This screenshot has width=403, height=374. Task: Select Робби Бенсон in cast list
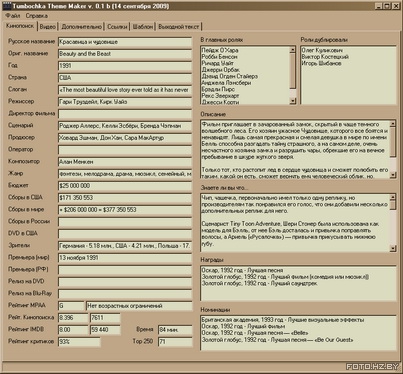pyautogui.click(x=219, y=57)
